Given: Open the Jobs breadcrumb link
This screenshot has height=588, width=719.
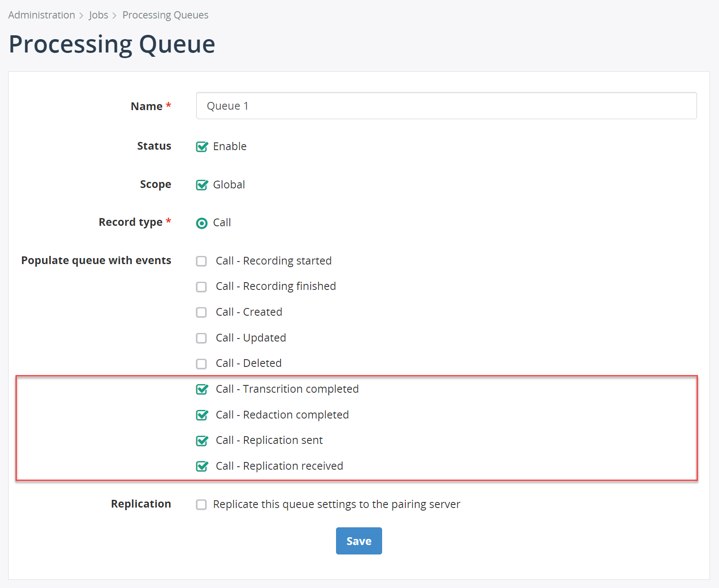Looking at the screenshot, I should tap(99, 15).
